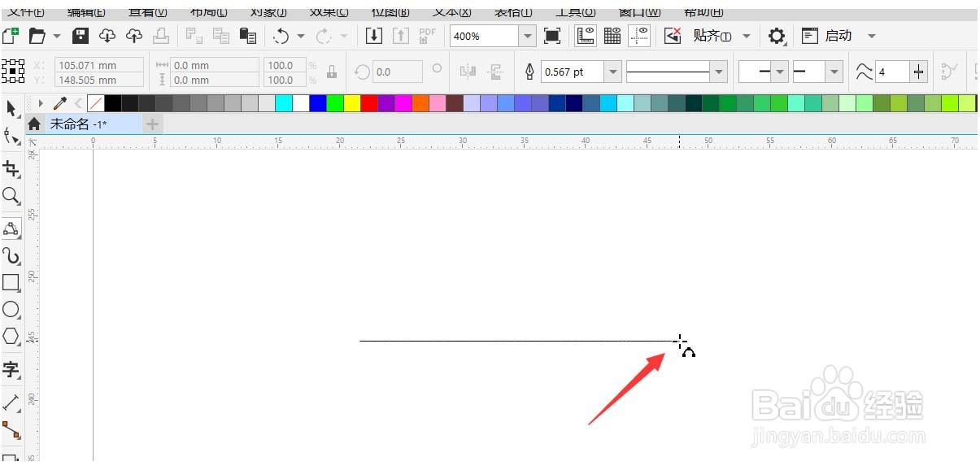This screenshot has height=470, width=980.
Task: Open the end arrowhead dropdown
Action: [x=834, y=72]
